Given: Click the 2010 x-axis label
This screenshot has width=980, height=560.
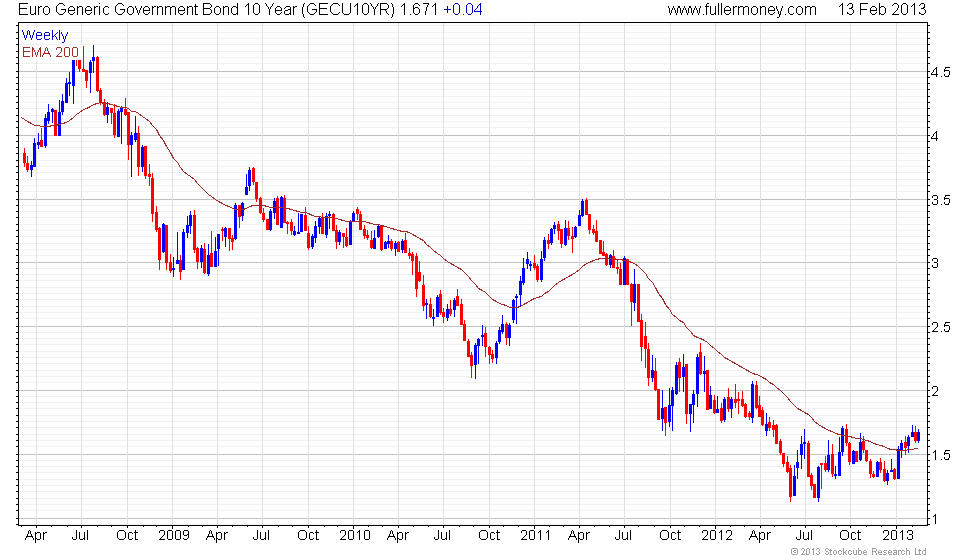Looking at the screenshot, I should 355,536.
